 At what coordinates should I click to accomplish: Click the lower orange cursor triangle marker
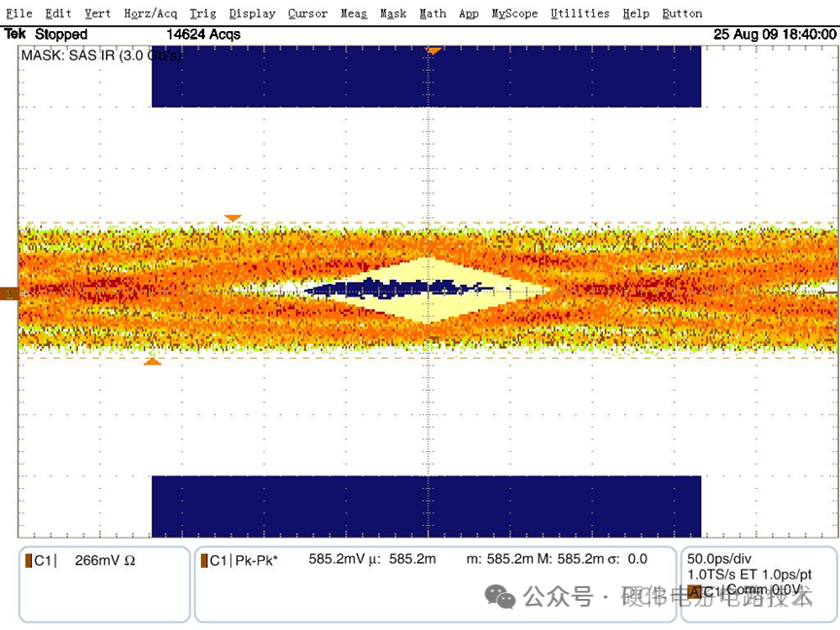[x=153, y=362]
